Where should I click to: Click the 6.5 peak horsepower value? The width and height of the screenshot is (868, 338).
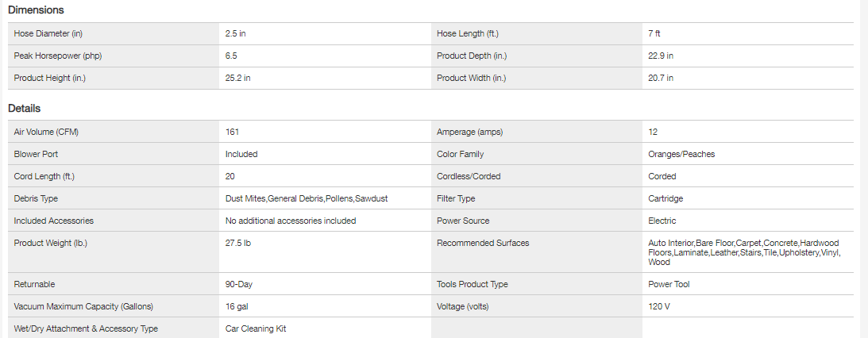(232, 56)
